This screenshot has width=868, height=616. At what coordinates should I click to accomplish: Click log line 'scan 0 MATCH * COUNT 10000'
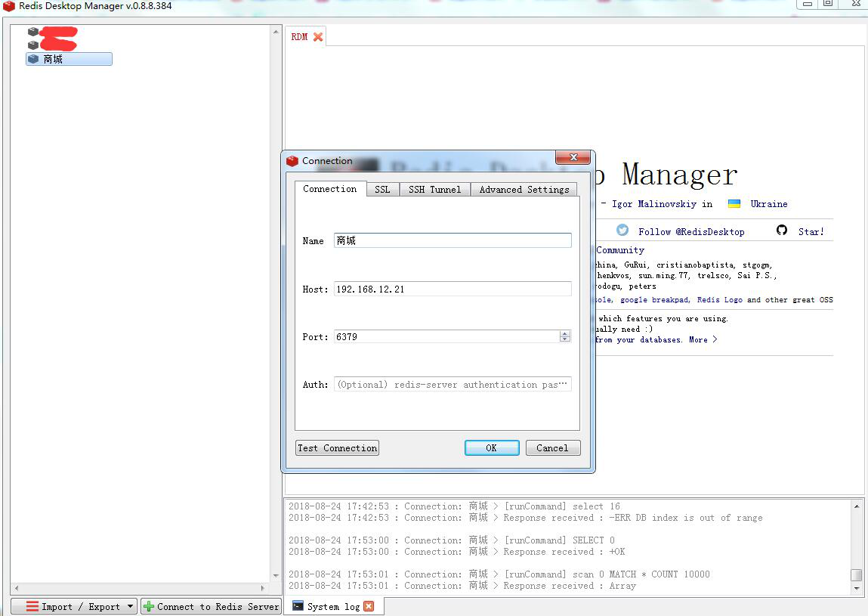(x=499, y=574)
